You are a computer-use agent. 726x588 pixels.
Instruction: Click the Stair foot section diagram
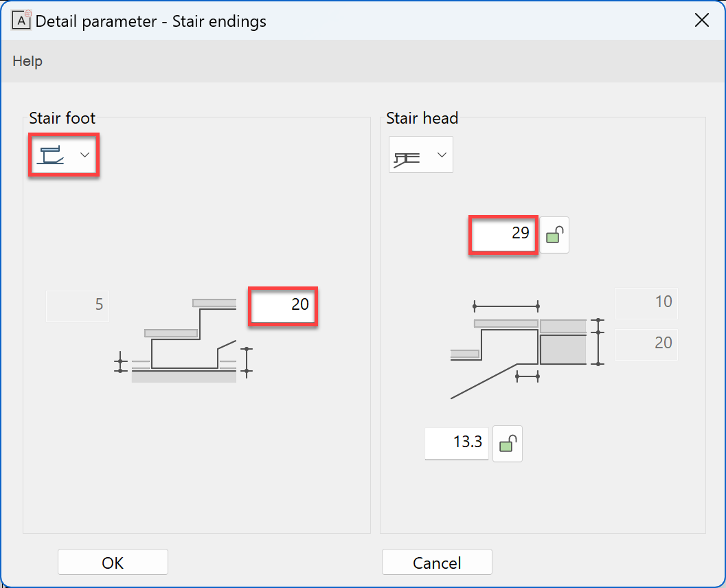point(184,340)
